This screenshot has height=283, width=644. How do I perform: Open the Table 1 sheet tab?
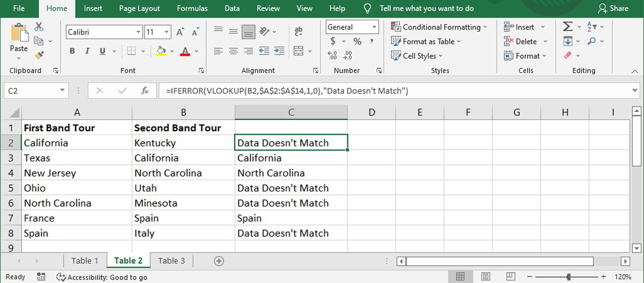pos(85,261)
